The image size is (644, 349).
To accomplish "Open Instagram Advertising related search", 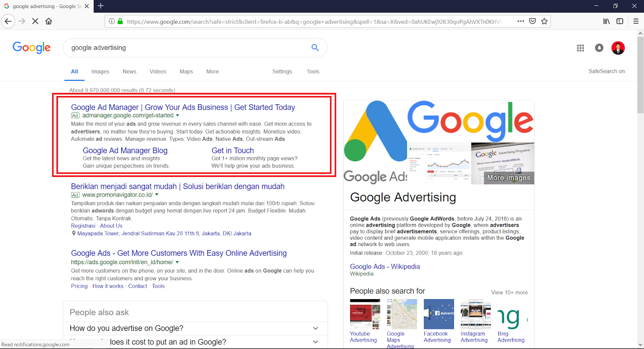I will click(x=476, y=321).
